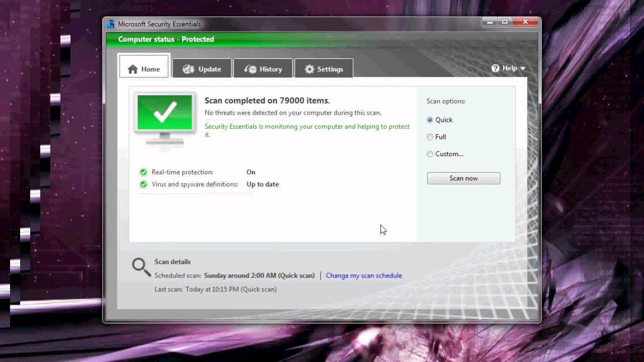644x362 pixels.
Task: Click the house icon on the Home tab
Action: [x=133, y=69]
